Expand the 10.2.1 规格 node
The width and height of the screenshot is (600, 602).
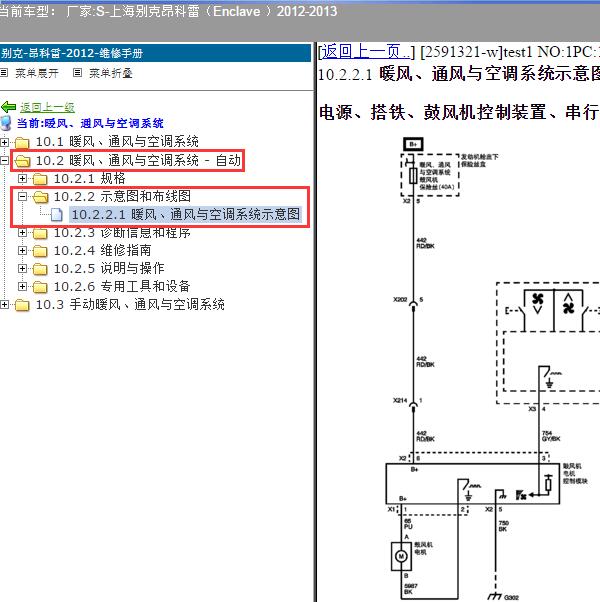click(x=22, y=179)
